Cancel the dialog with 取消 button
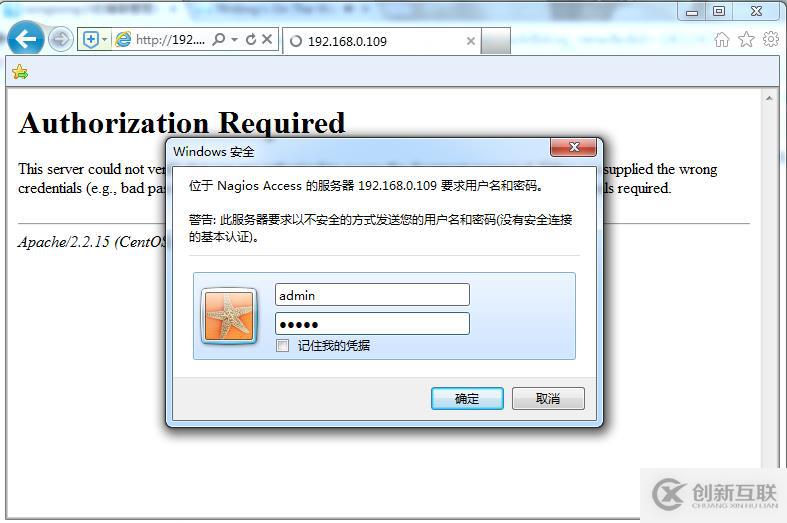The image size is (787, 523). click(x=548, y=399)
